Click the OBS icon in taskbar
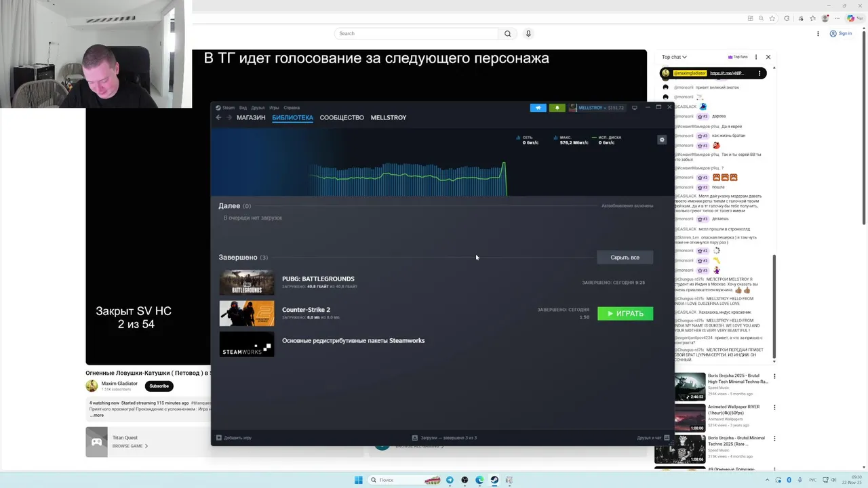The height and width of the screenshot is (488, 868). [465, 480]
